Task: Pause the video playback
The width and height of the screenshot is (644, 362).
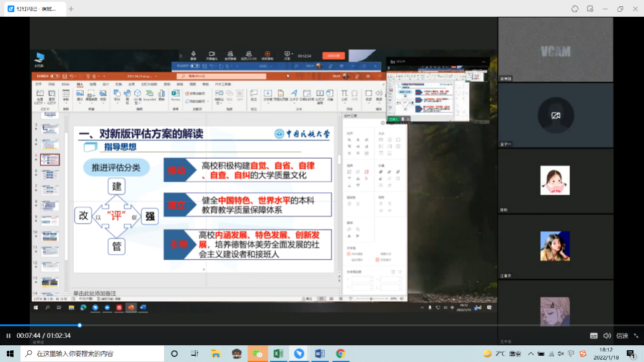Action: [9, 335]
